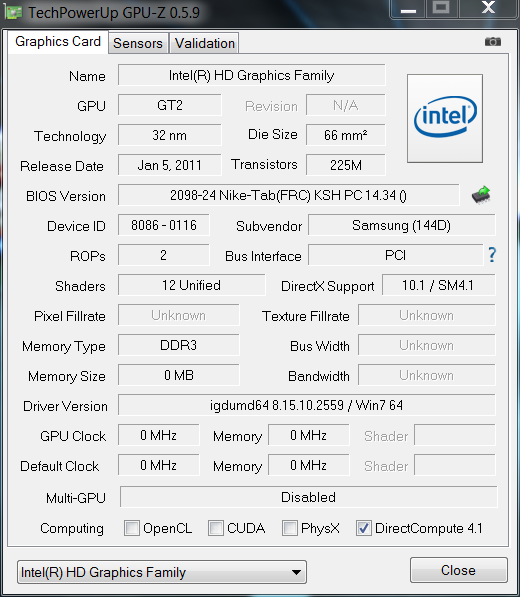Viewport: 520px width, 597px height.
Task: Click the GPU field showing GT2
Action: [170, 105]
